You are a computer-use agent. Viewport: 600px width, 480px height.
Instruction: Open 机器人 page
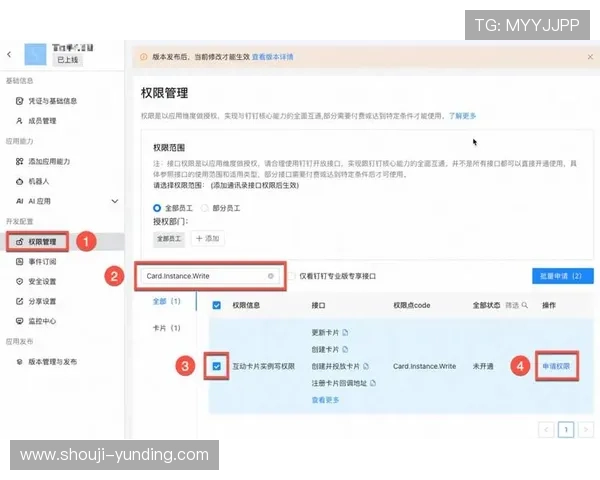point(38,181)
